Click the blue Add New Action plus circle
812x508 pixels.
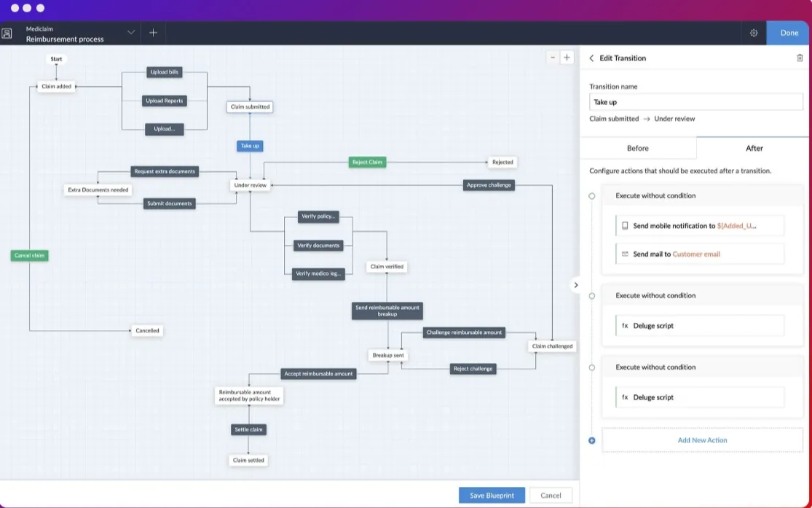click(592, 441)
